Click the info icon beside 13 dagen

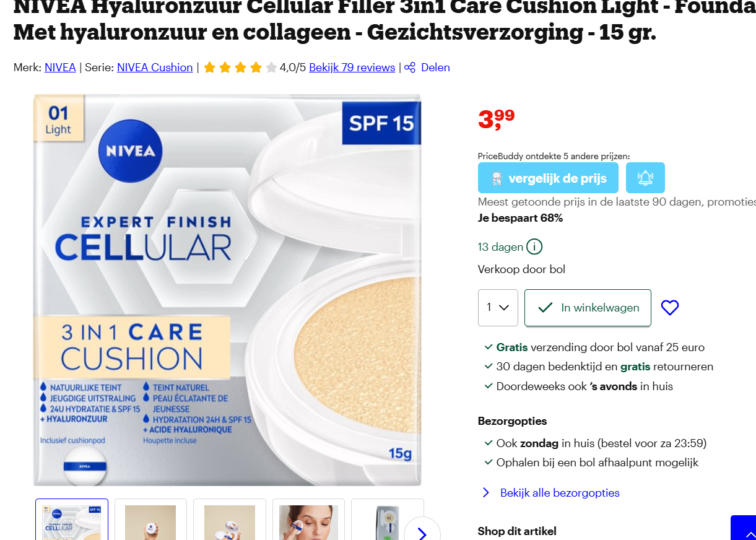click(534, 247)
